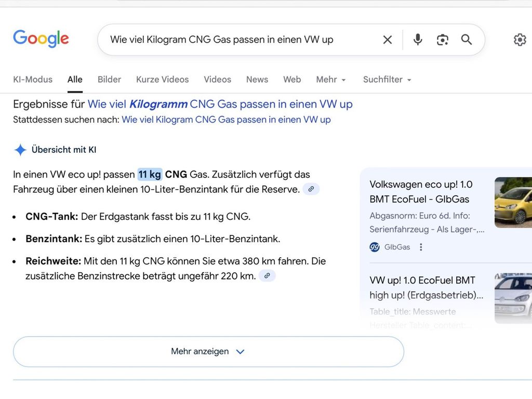Open source link icon after 220 km
This screenshot has height=399, width=532.
pyautogui.click(x=267, y=276)
